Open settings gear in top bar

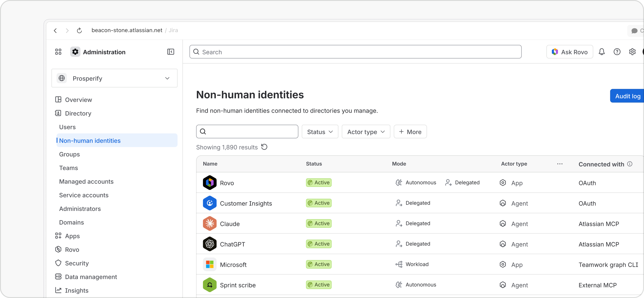[632, 52]
